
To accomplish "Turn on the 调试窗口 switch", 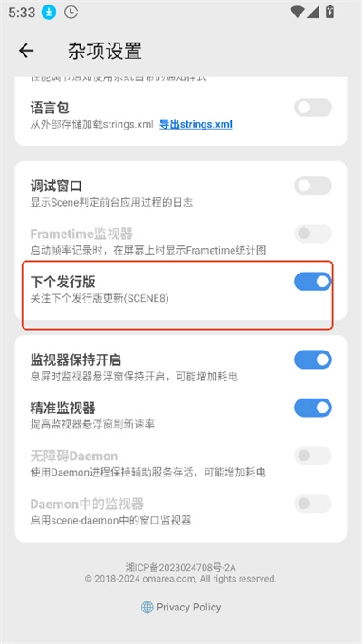I will (313, 186).
